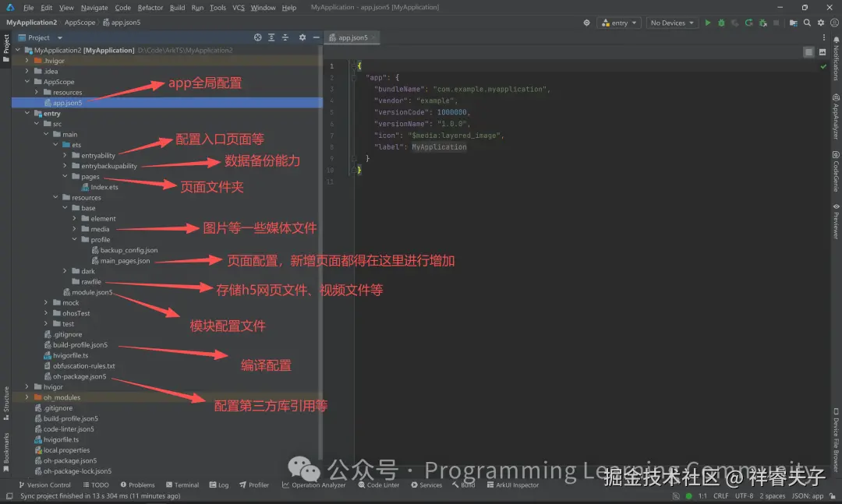Open Everywhere search magnifier in toolbar

pyautogui.click(x=807, y=23)
